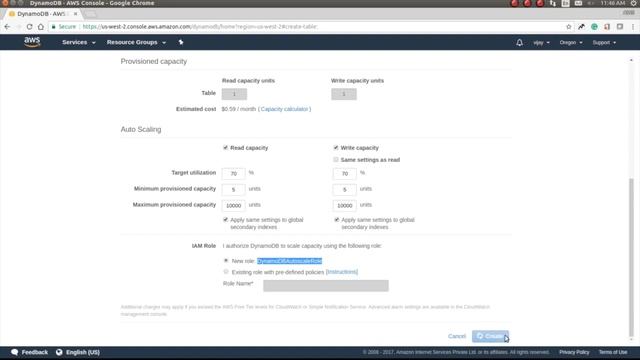Click read Target utilization field
This screenshot has height=360, width=640.
233,173
